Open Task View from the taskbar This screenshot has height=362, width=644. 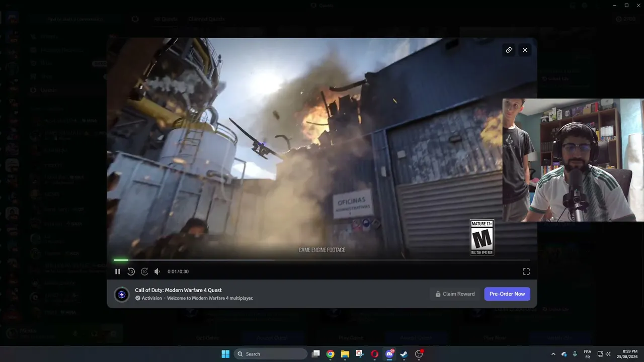pyautogui.click(x=315, y=354)
